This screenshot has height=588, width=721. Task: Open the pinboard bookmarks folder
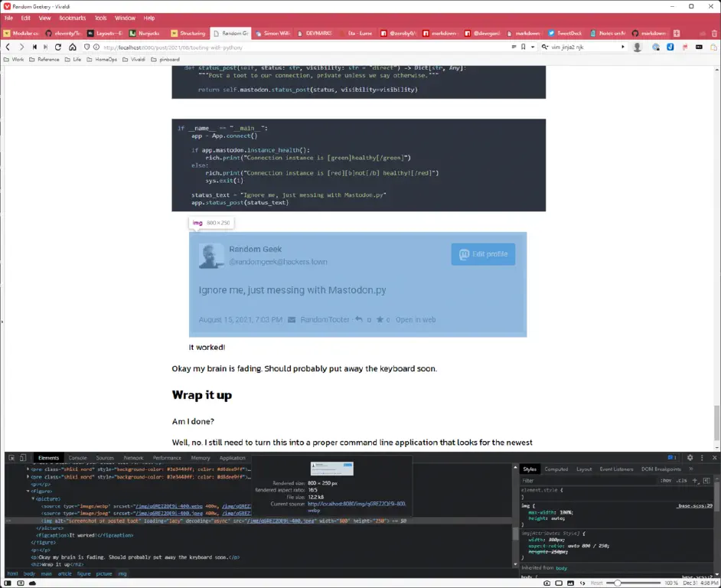point(165,60)
